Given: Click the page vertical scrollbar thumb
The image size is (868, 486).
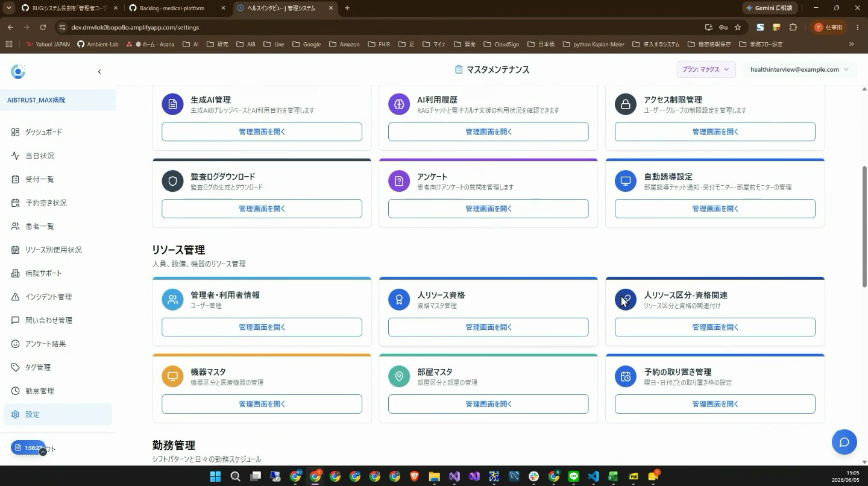Looking at the screenshot, I should tap(864, 227).
